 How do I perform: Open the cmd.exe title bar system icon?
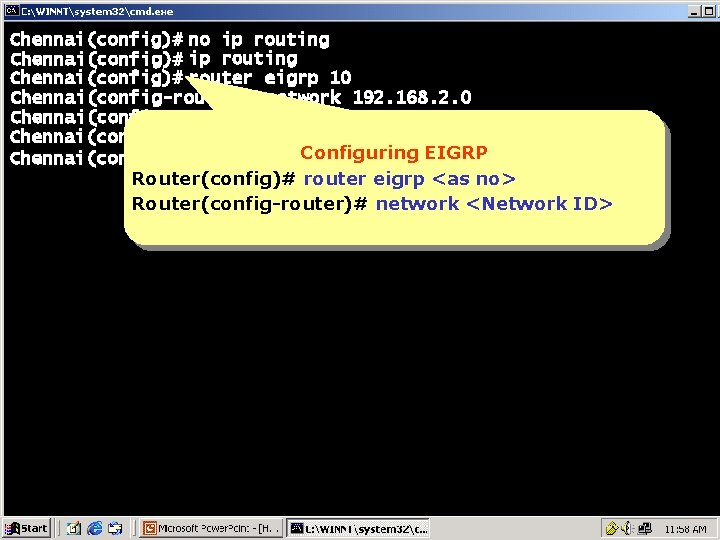click(x=11, y=11)
